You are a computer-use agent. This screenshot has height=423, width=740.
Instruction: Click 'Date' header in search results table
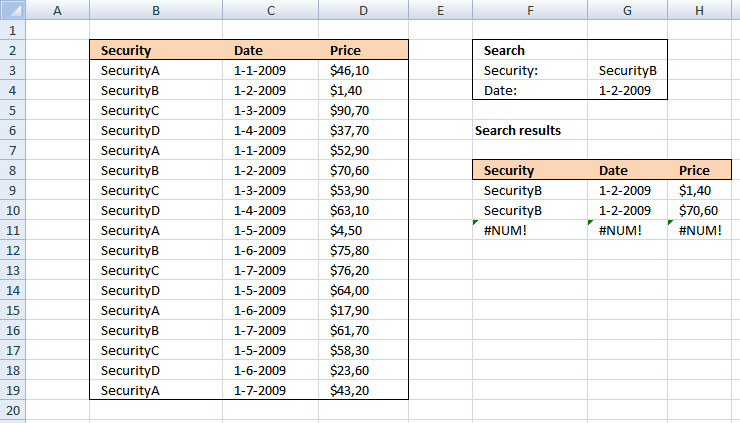pos(627,171)
